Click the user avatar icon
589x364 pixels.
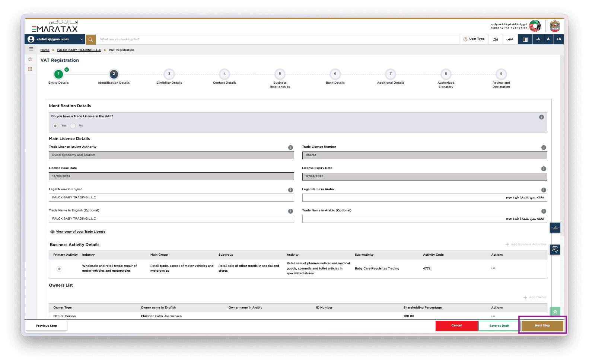click(31, 39)
